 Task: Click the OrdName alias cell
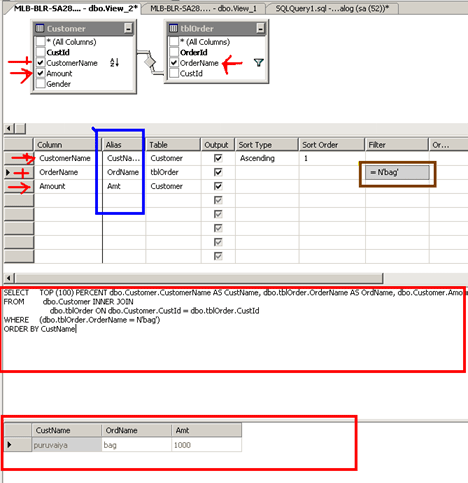click(x=124, y=172)
